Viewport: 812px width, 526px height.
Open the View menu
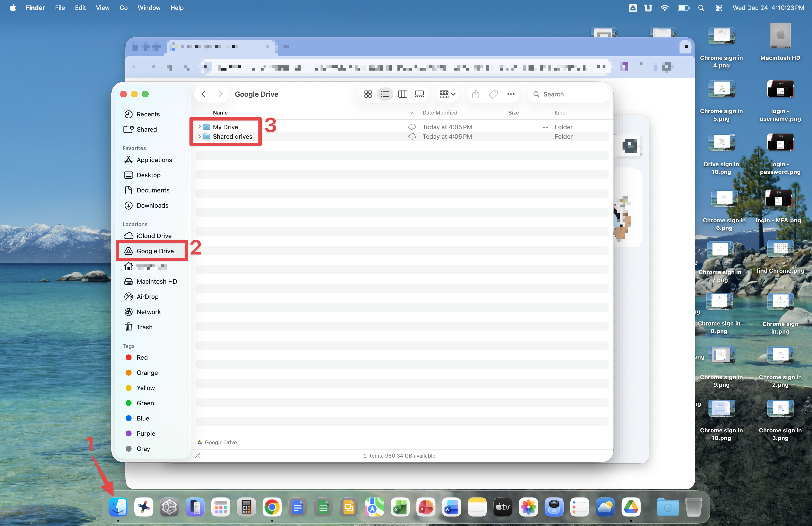coord(102,8)
